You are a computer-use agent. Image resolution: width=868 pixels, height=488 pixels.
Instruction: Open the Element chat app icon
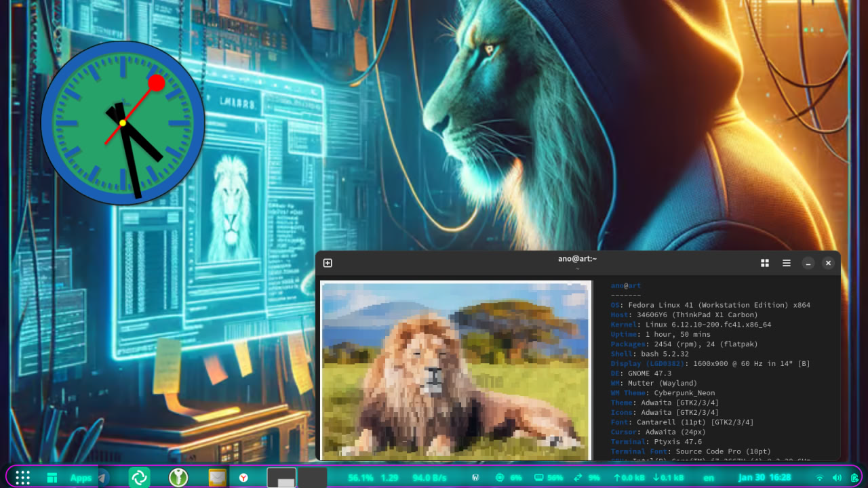[140, 478]
